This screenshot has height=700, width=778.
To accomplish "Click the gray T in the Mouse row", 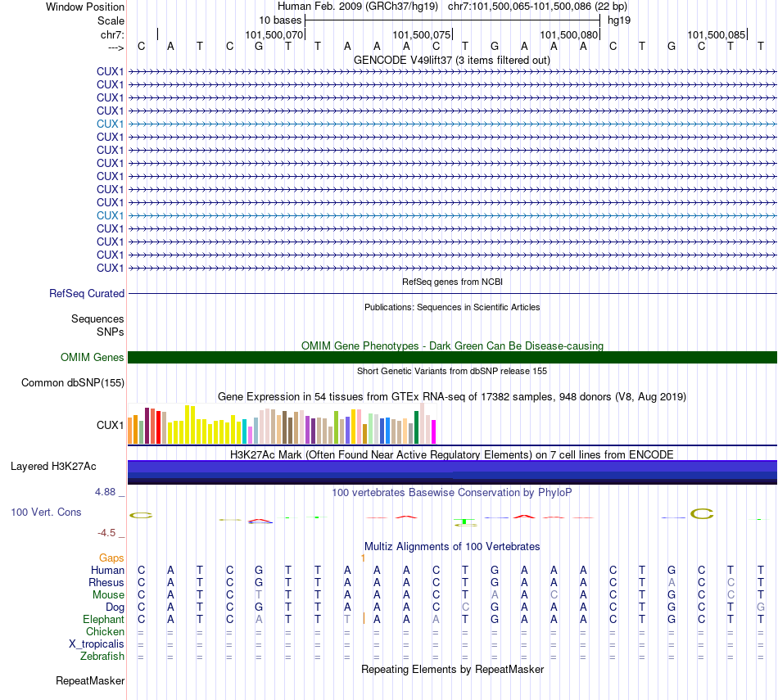I will click(259, 594).
